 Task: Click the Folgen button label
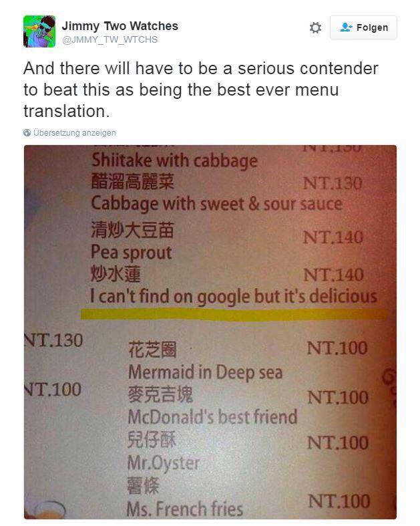372,27
